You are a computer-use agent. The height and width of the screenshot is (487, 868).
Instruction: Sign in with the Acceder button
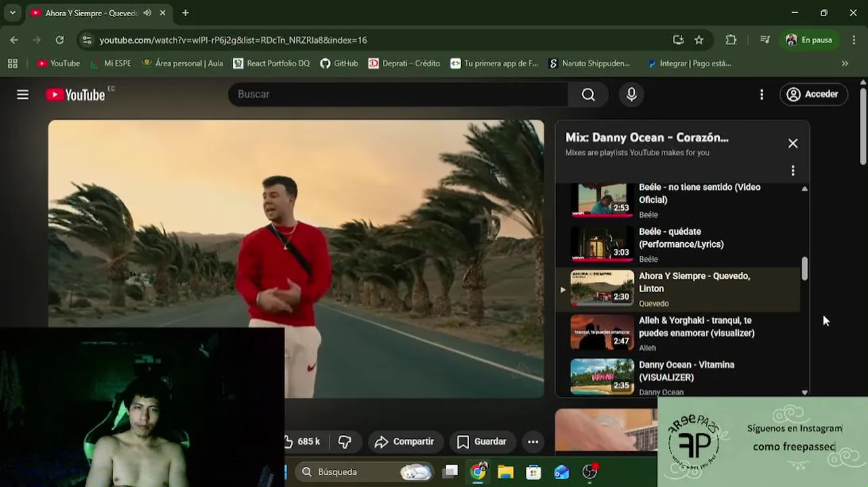click(x=813, y=95)
